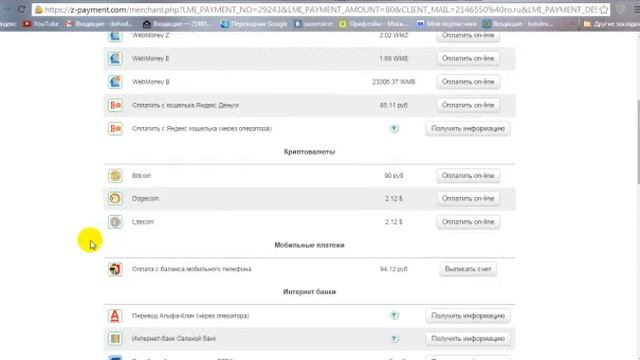Click the 'Интернет банки' section heading

tap(309, 292)
